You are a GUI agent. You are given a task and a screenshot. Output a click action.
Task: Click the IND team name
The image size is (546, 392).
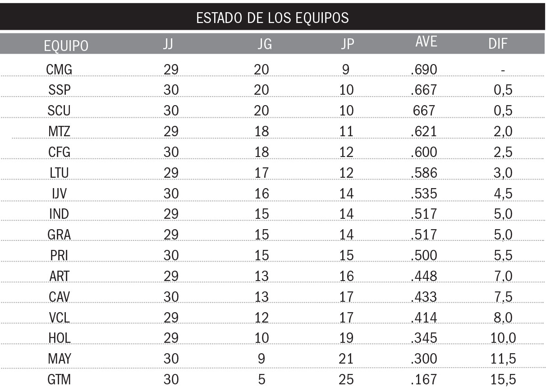[60, 214]
